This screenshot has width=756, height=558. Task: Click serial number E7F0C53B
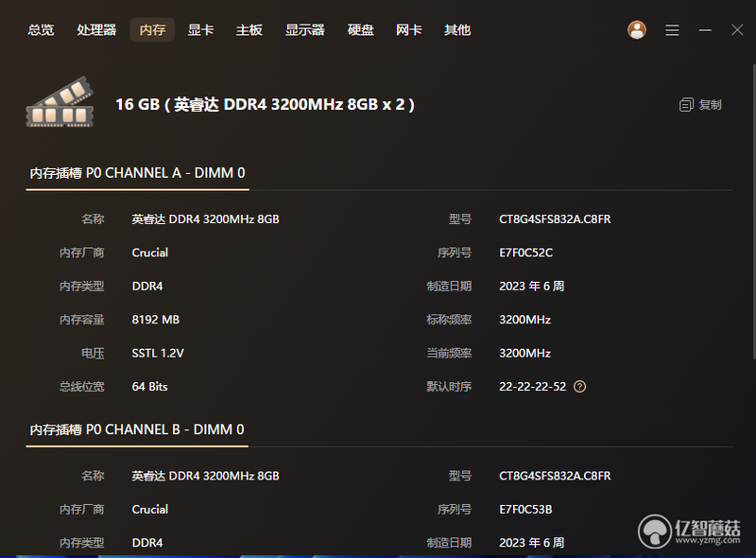(525, 509)
